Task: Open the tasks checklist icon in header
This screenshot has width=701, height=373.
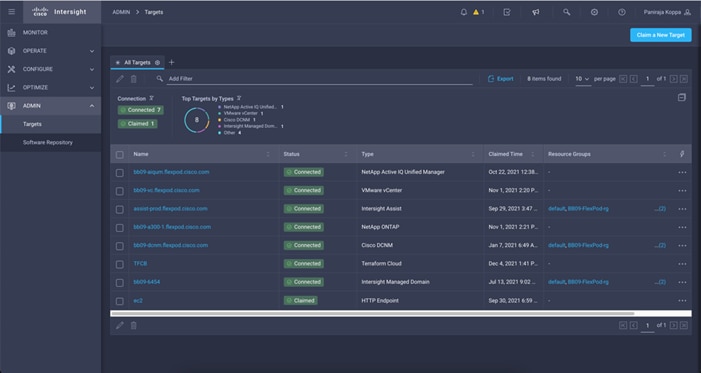Action: click(507, 12)
